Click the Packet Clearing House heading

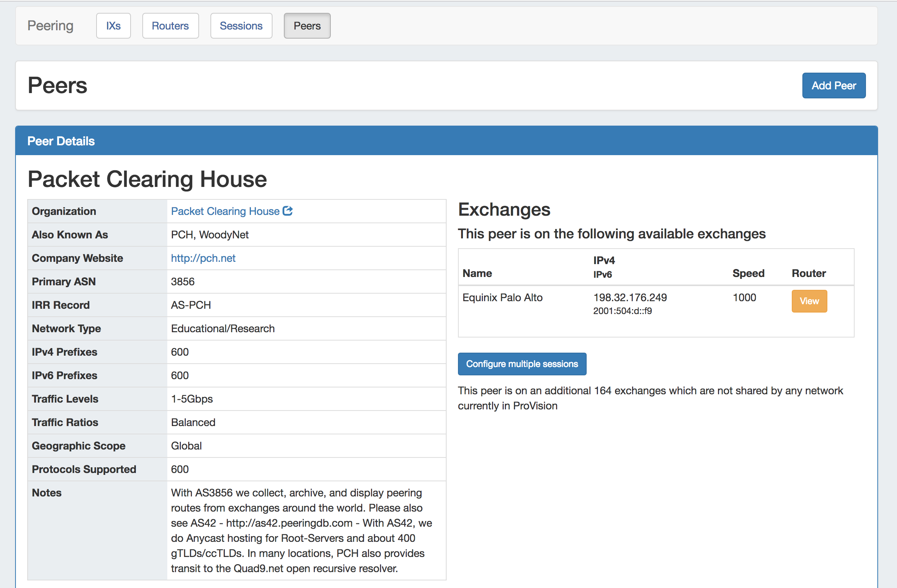(x=147, y=179)
